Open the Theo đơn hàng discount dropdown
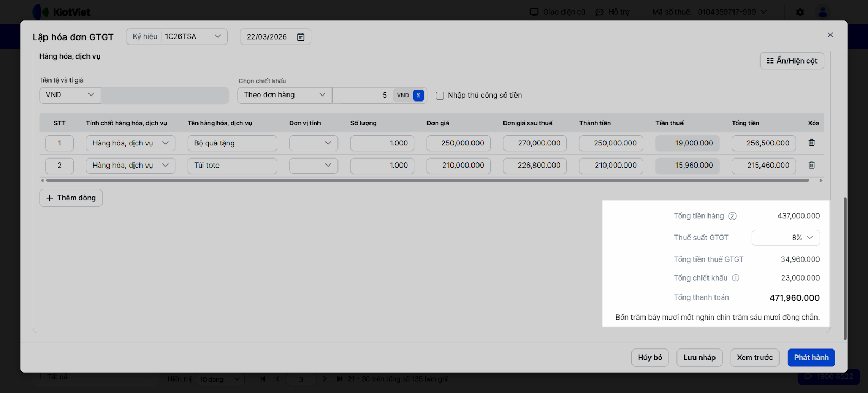 285,95
